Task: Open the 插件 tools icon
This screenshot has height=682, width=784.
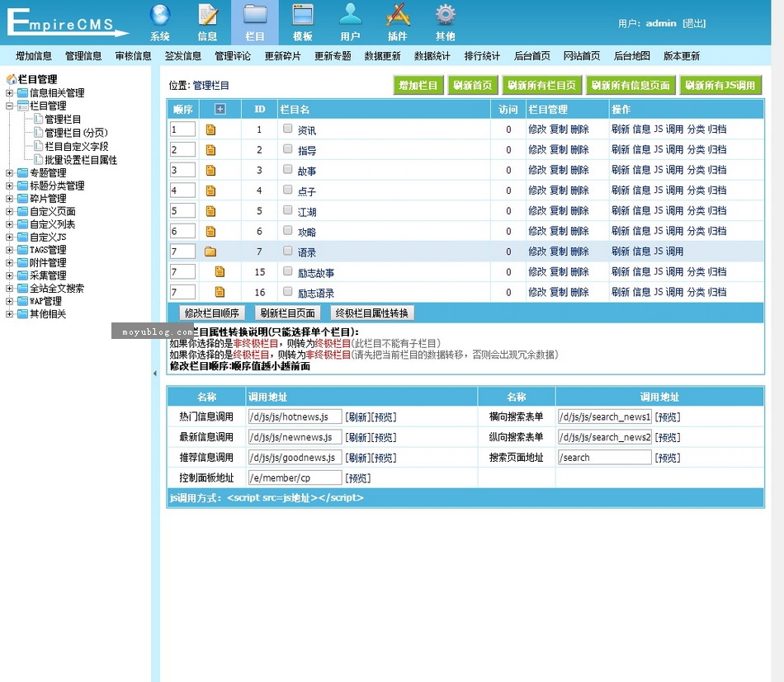Action: [x=398, y=15]
